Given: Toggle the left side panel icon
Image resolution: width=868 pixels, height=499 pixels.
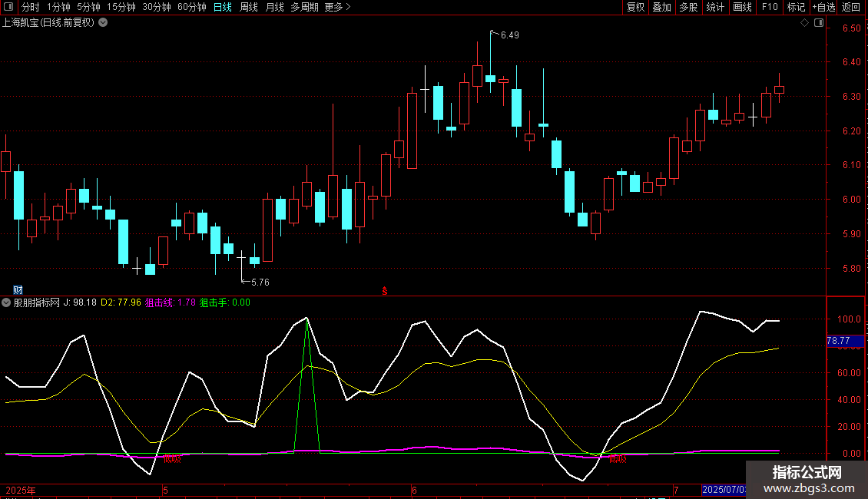Looking at the screenshot, I should point(8,7).
